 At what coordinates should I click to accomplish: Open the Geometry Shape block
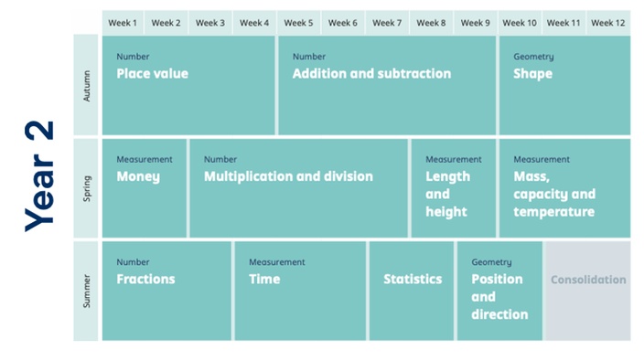coord(564,85)
